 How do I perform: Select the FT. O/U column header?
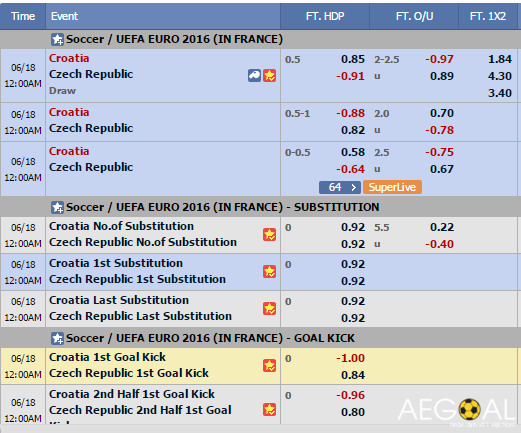tap(414, 16)
